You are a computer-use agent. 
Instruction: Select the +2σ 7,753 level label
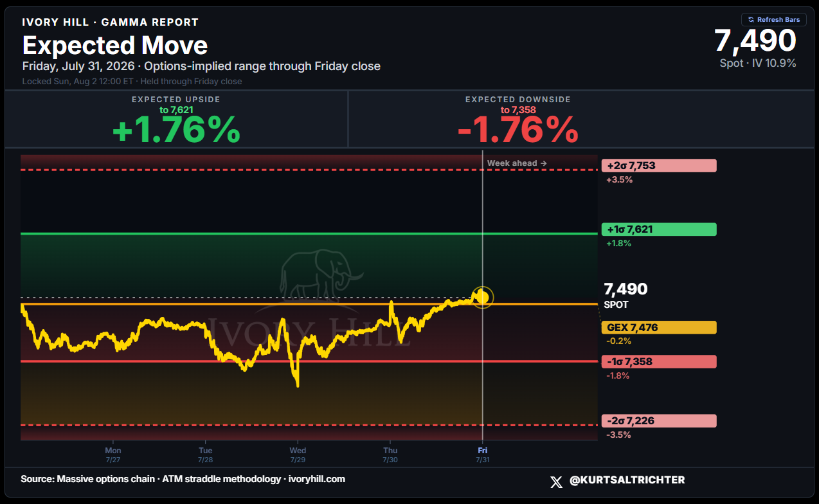(x=659, y=166)
